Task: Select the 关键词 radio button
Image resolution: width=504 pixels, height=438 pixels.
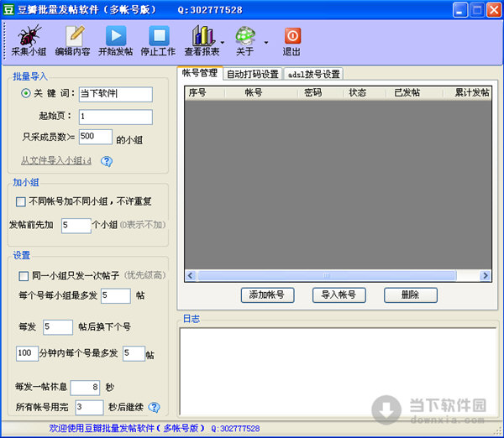Action: (x=26, y=93)
